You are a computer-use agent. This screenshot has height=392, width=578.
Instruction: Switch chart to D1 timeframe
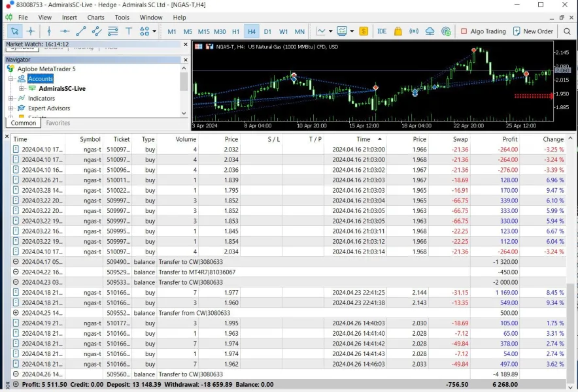coord(267,31)
